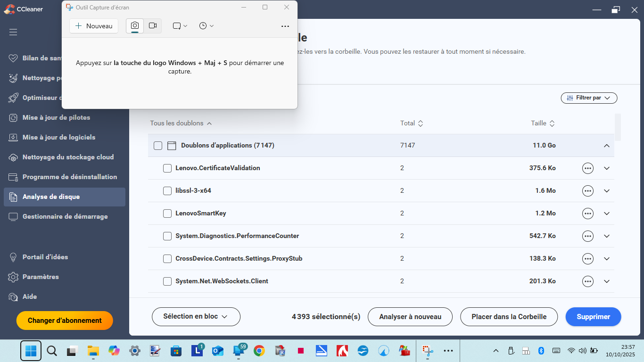Expand the System.Net.WebSockets.Client row
644x362 pixels.
(x=607, y=281)
